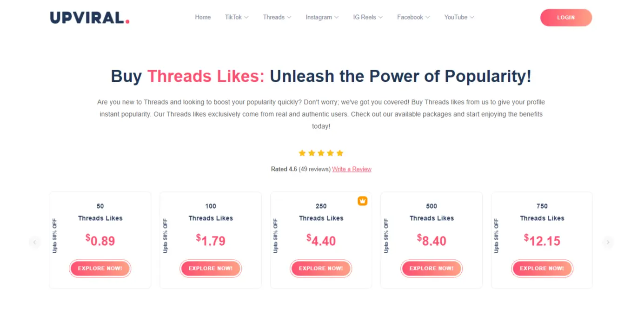Explore the 750 Threads Likes package
This screenshot has width=644, height=328.
542,269
